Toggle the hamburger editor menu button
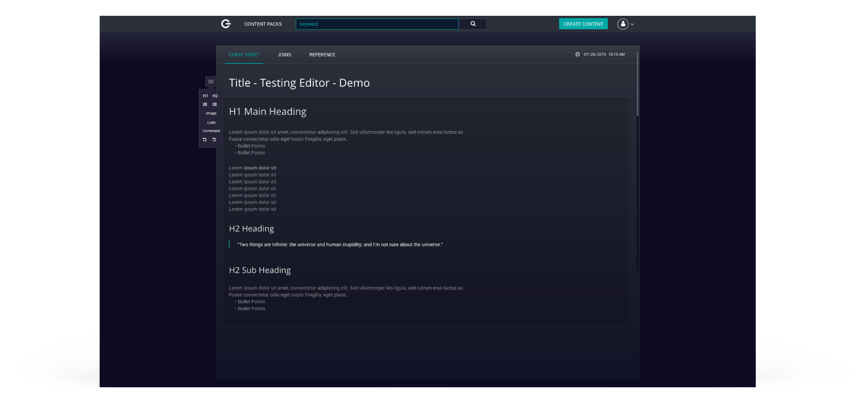Screen dimensions: 868x410 pos(211,82)
